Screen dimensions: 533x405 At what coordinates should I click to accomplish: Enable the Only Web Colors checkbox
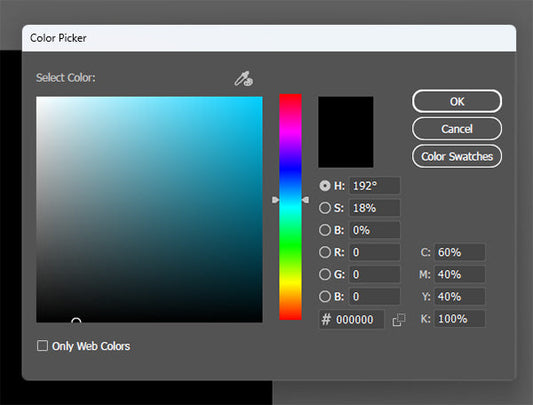coord(42,346)
